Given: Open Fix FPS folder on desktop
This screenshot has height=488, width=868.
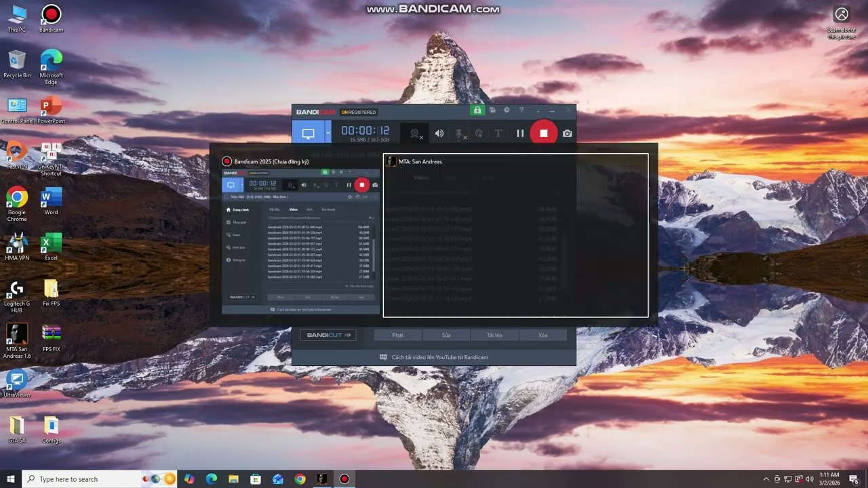Looking at the screenshot, I should click(51, 293).
